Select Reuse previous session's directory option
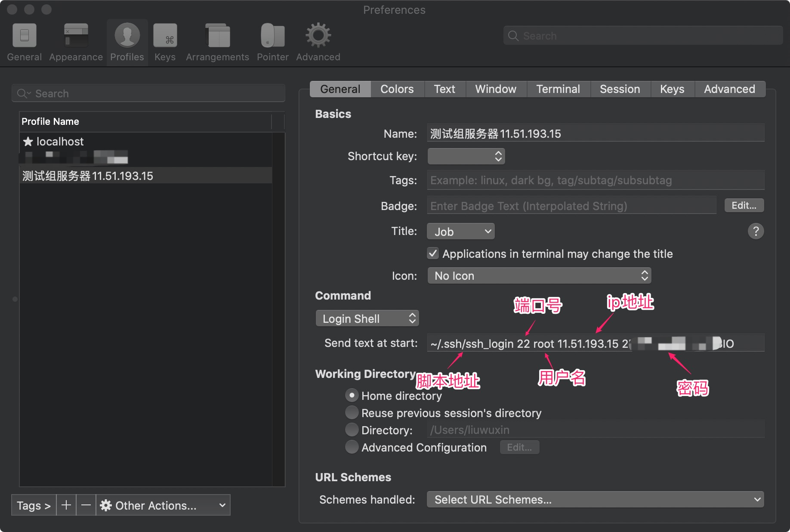Viewport: 790px width, 532px height. click(352, 412)
